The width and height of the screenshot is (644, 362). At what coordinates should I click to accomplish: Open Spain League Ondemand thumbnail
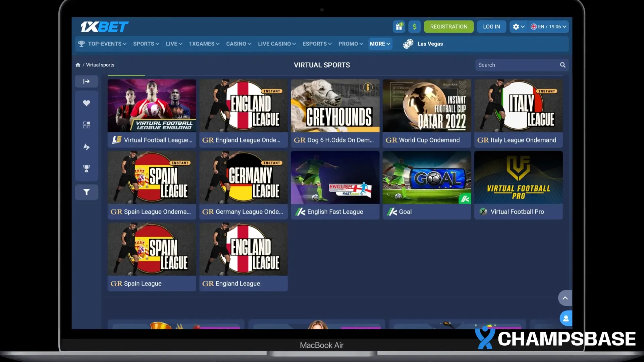(152, 177)
